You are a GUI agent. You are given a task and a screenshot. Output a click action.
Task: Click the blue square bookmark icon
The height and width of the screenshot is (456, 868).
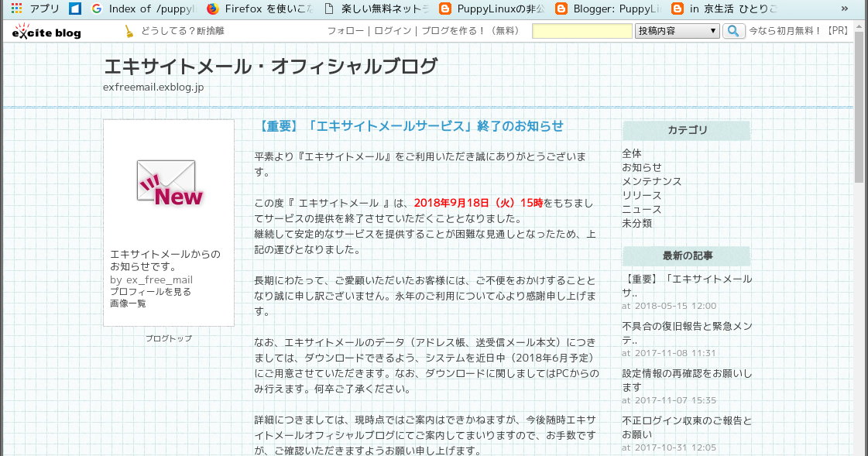[x=75, y=9]
